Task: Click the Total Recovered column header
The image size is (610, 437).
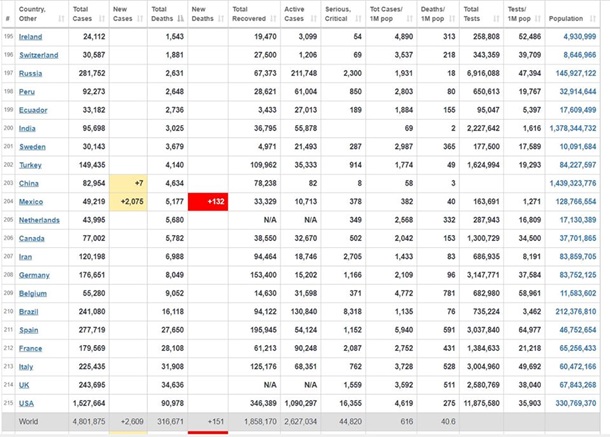Action: pos(252,13)
